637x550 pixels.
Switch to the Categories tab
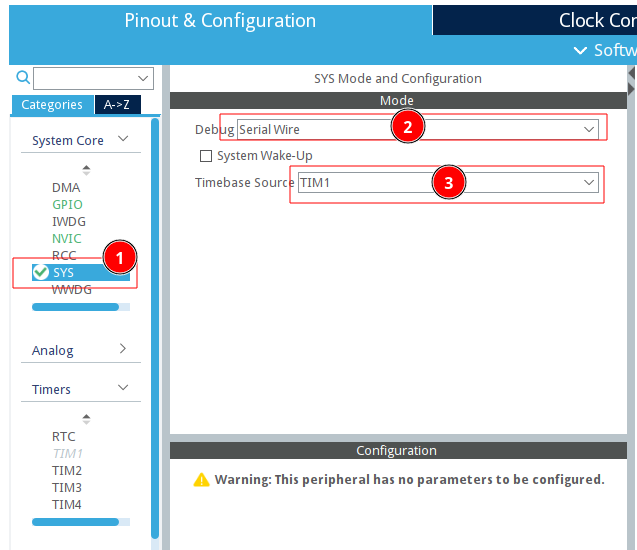coord(52,105)
